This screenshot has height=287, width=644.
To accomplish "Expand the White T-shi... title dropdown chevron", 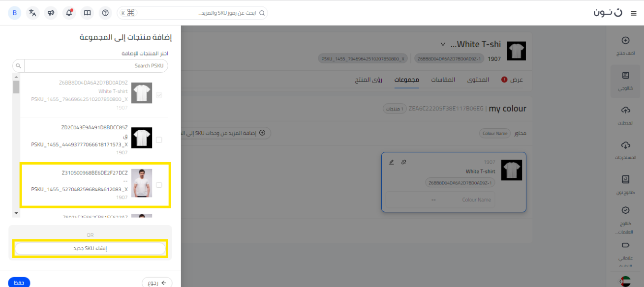I will (443, 44).
